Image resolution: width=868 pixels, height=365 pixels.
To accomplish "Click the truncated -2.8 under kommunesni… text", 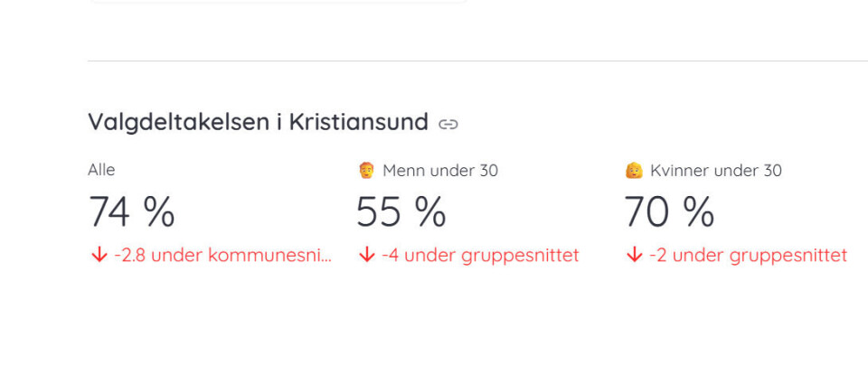I will point(222,255).
